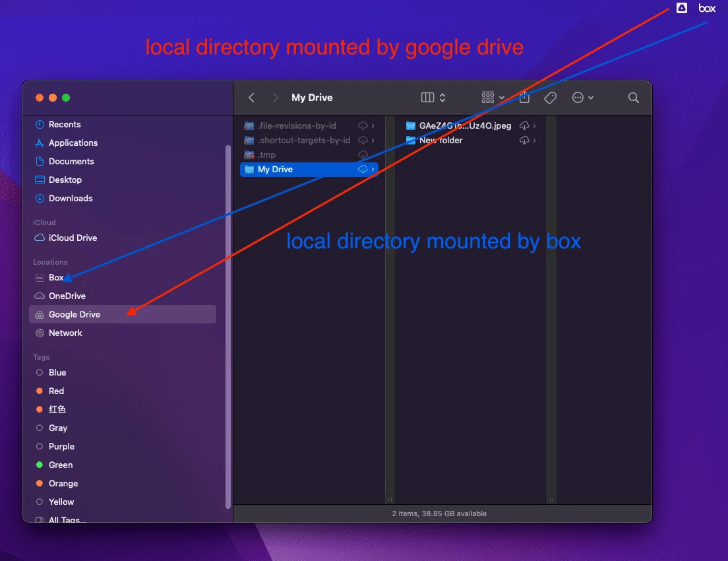Click the second column resize handle

pyautogui.click(x=551, y=499)
